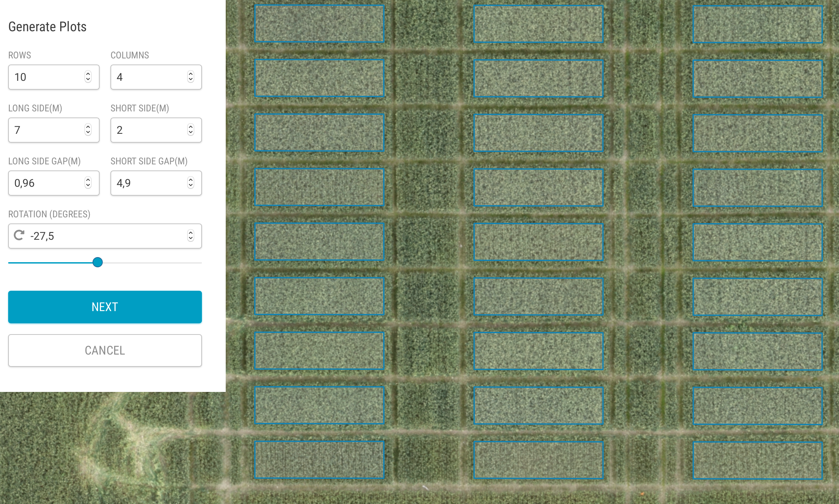839x504 pixels.
Task: Click the LONG SIDE GAP(M) label
Action: click(45, 161)
